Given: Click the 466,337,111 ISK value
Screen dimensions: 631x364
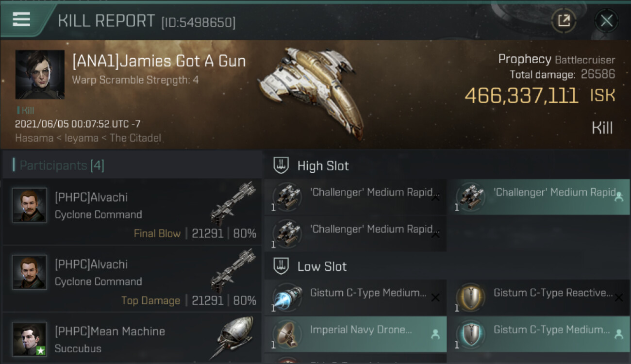Looking at the screenshot, I should pos(521,96).
